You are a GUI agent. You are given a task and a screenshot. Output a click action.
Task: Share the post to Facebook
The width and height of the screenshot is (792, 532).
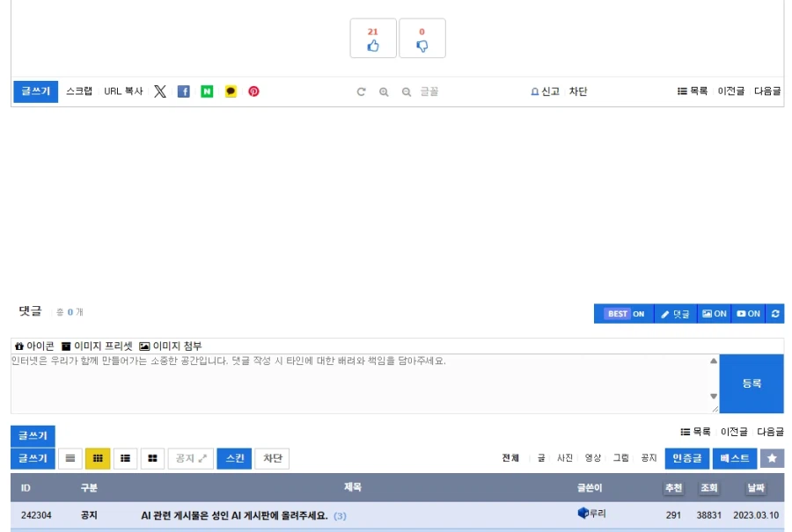tap(183, 91)
